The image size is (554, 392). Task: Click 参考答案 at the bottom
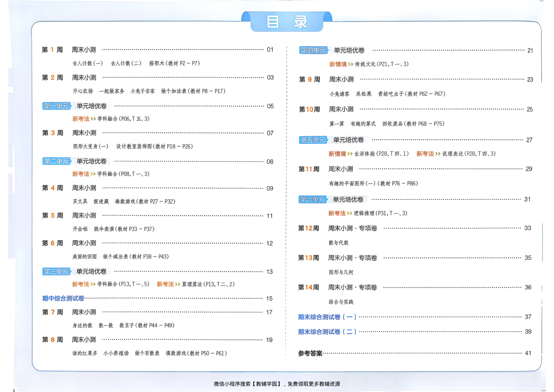click(x=309, y=352)
